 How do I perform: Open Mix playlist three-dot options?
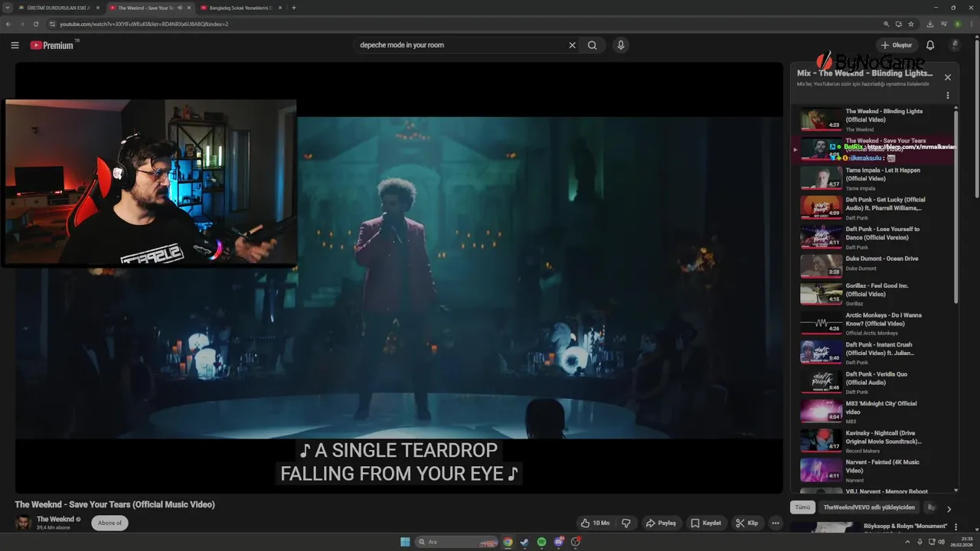point(948,96)
